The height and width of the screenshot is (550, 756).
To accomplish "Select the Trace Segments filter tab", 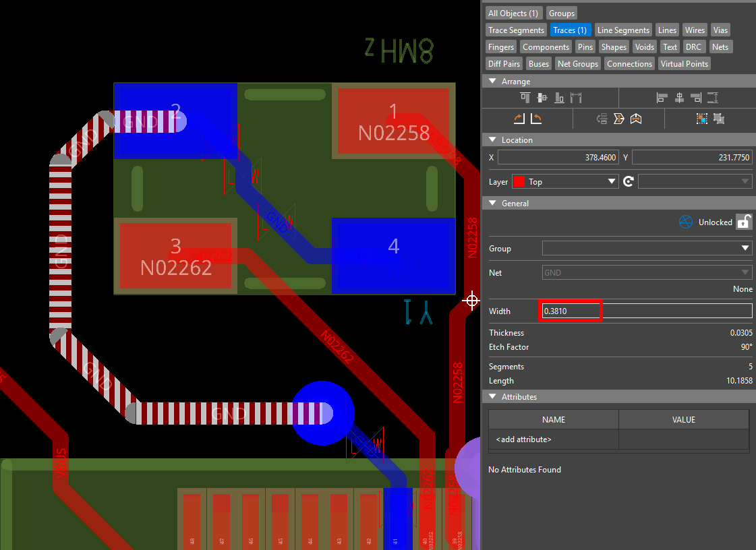I will pyautogui.click(x=516, y=30).
